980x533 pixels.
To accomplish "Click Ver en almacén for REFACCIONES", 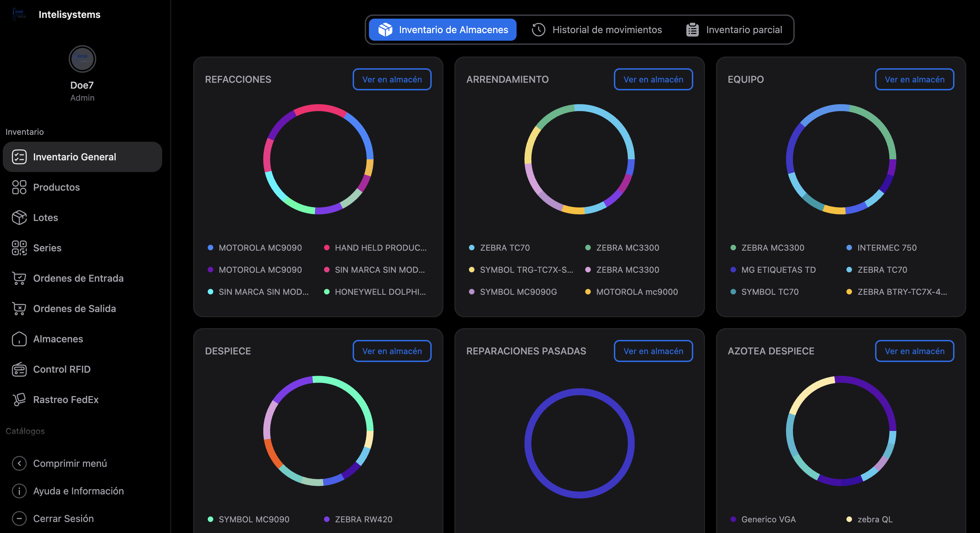I will [x=392, y=79].
